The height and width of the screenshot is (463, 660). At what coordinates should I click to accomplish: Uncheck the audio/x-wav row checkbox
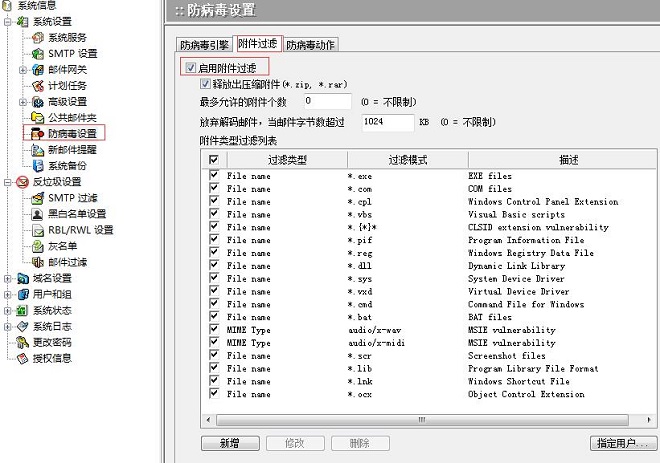(x=214, y=329)
